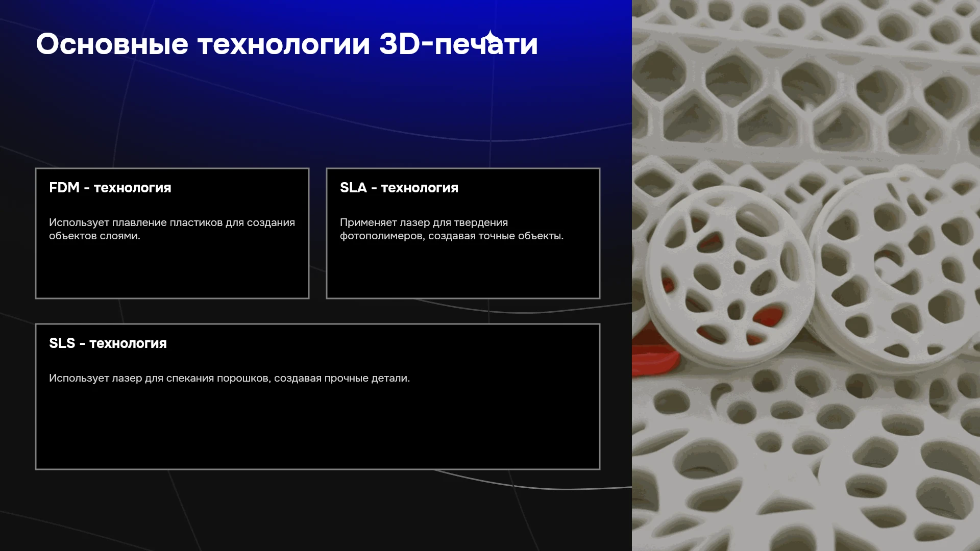Select the FDM plastic melting description text
980x551 pixels.
click(x=172, y=229)
